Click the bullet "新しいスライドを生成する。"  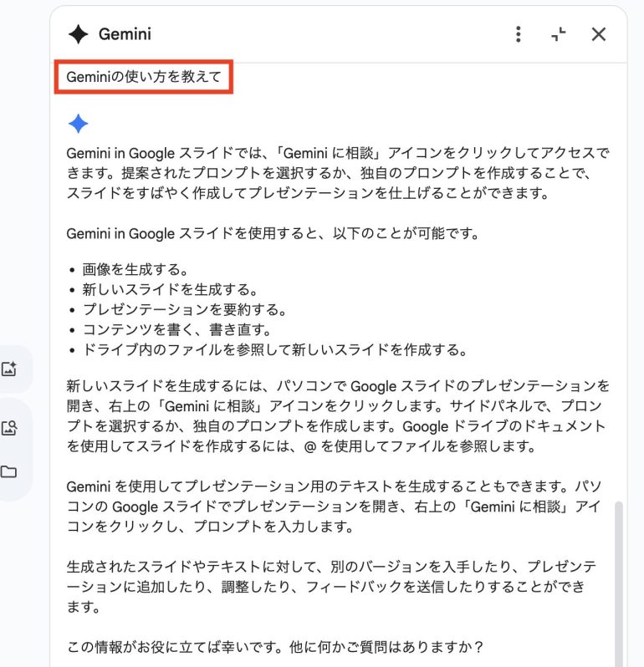(170, 290)
